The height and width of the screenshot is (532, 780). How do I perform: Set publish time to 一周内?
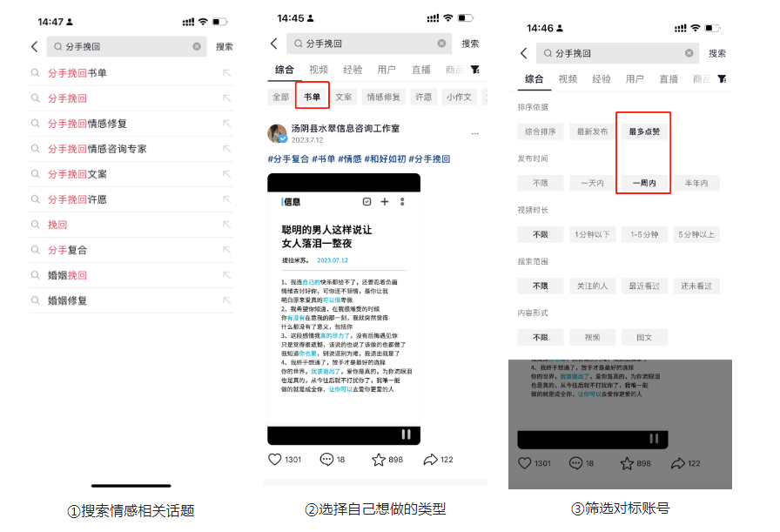[x=644, y=183]
